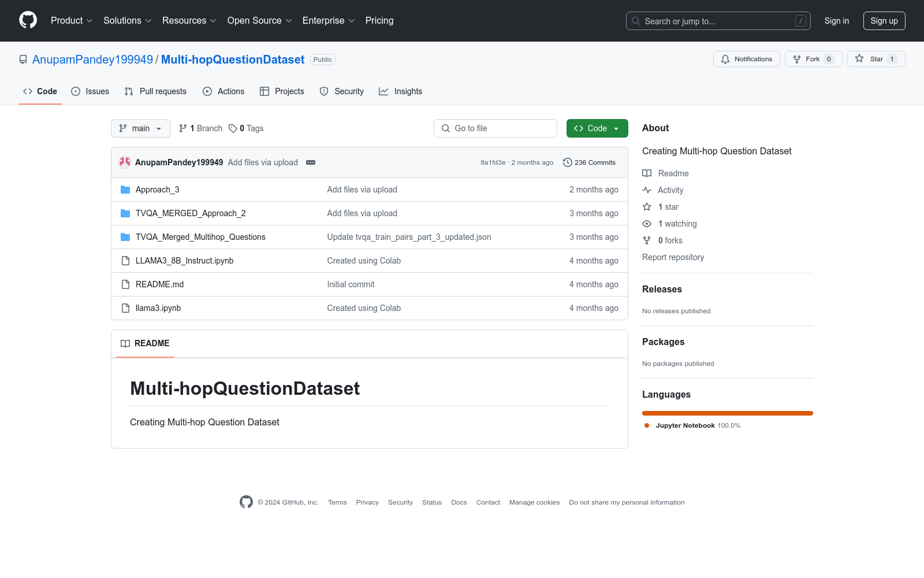The height and width of the screenshot is (578, 924).
Task: Click the 'Initial commit' message for README.md
Action: (x=351, y=284)
